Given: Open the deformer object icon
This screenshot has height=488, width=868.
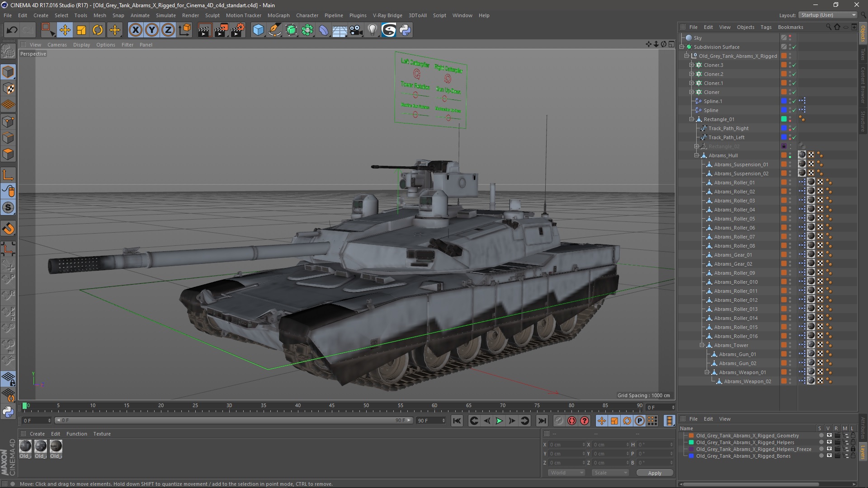Looking at the screenshot, I should pyautogui.click(x=324, y=30).
